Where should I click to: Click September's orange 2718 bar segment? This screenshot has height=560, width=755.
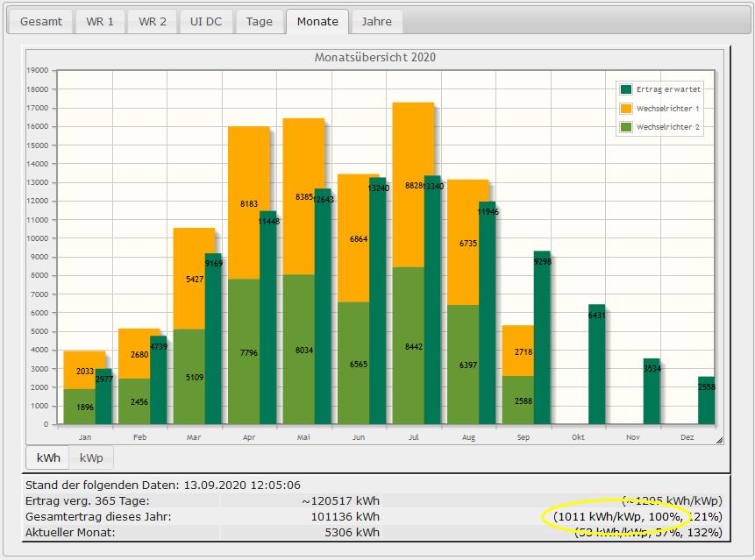[x=516, y=351]
